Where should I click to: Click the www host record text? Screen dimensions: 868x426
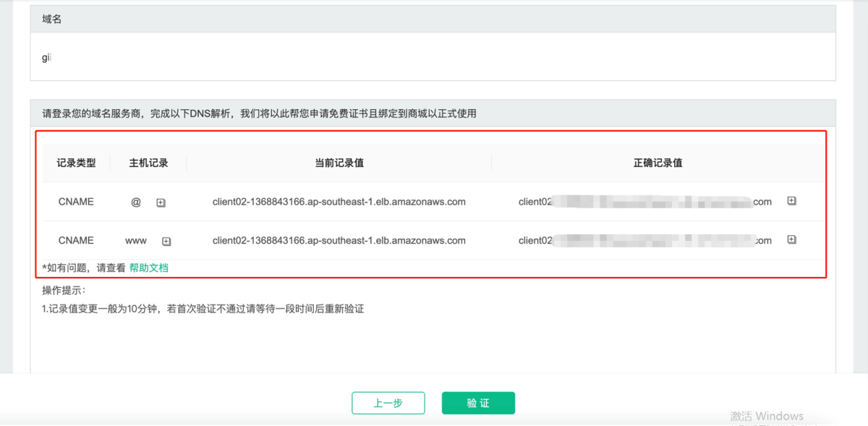tap(136, 241)
